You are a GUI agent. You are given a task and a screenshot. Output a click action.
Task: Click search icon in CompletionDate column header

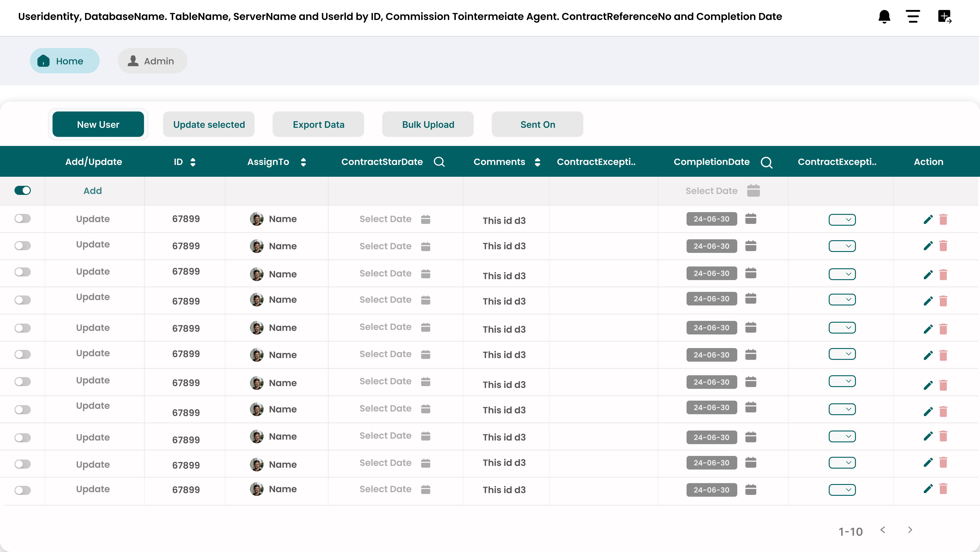click(766, 162)
